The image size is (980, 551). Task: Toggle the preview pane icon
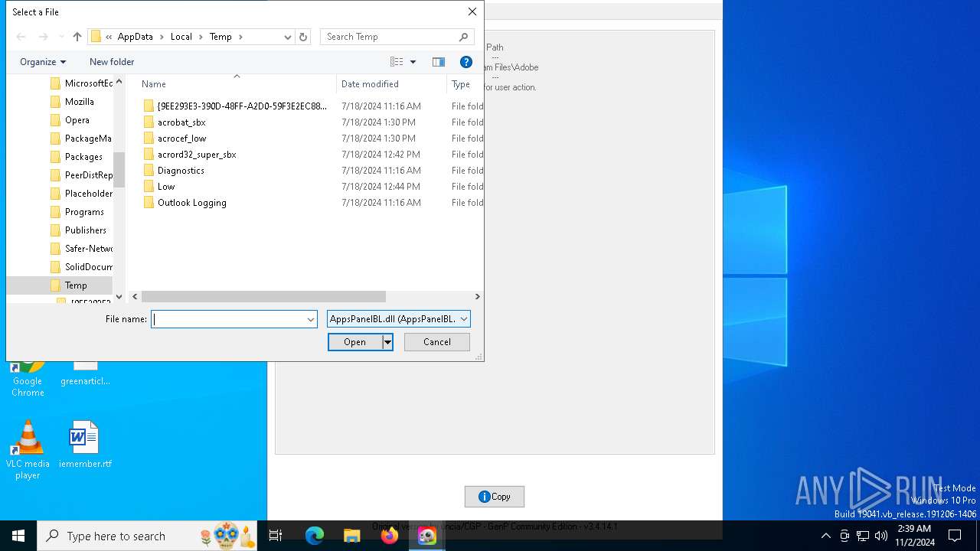438,62
